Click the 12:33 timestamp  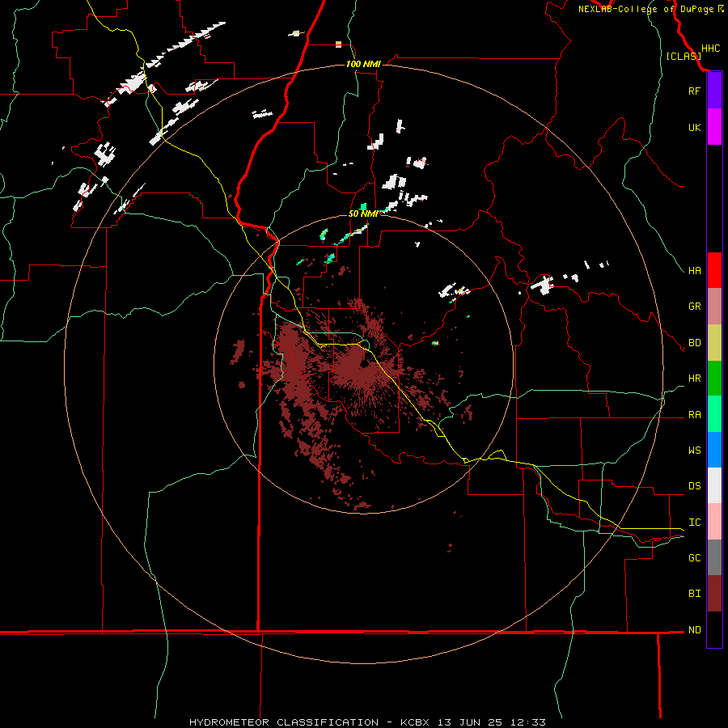(528, 722)
